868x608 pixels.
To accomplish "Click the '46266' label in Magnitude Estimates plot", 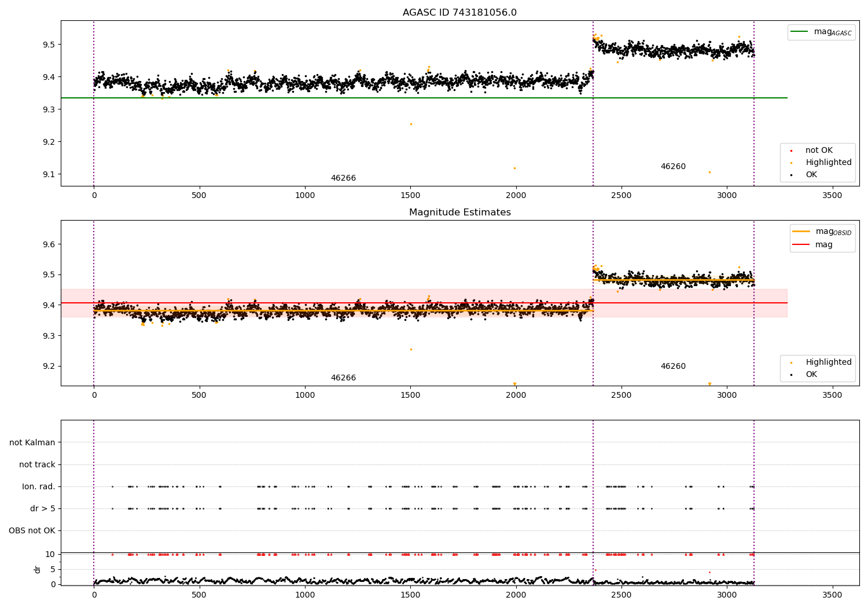I will point(343,378).
